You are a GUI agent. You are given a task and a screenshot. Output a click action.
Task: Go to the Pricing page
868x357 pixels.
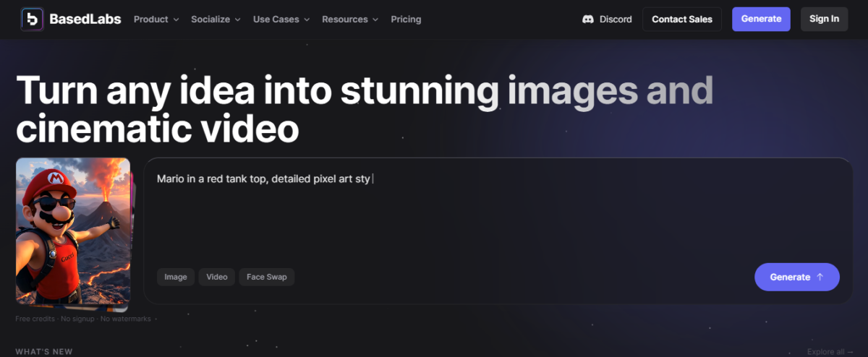point(406,20)
